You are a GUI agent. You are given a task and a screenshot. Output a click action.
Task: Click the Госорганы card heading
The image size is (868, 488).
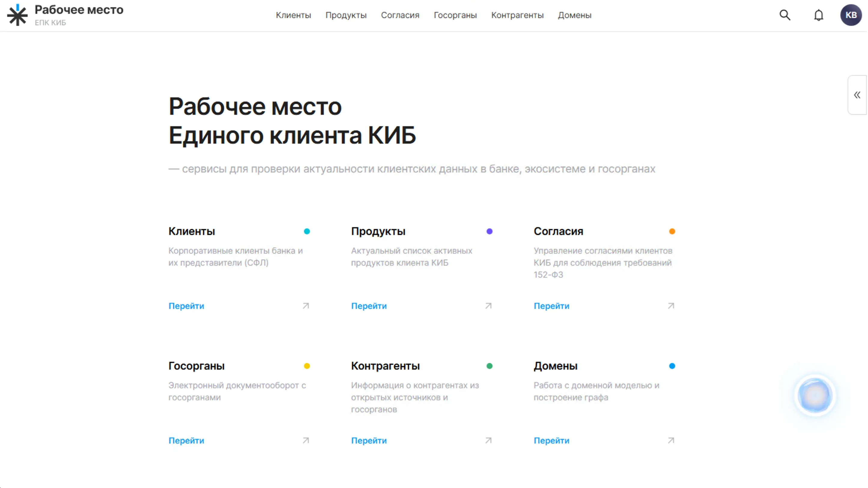196,366
